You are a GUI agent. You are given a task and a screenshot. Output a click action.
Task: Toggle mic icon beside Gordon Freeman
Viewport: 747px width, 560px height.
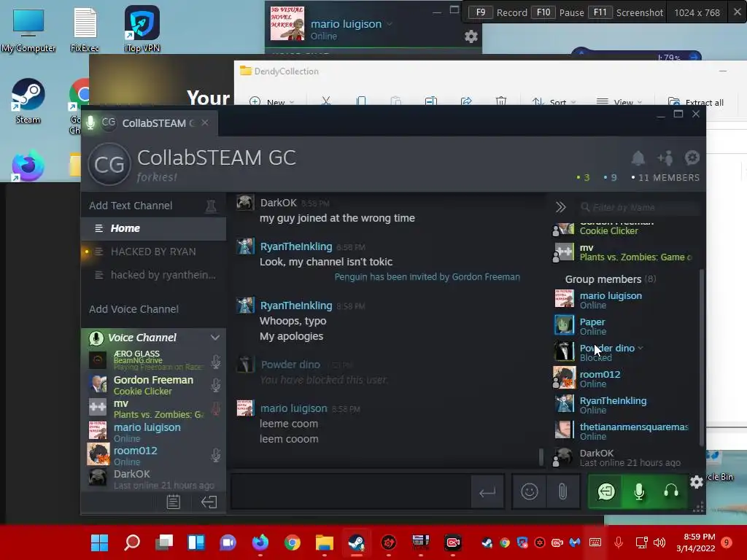click(216, 385)
